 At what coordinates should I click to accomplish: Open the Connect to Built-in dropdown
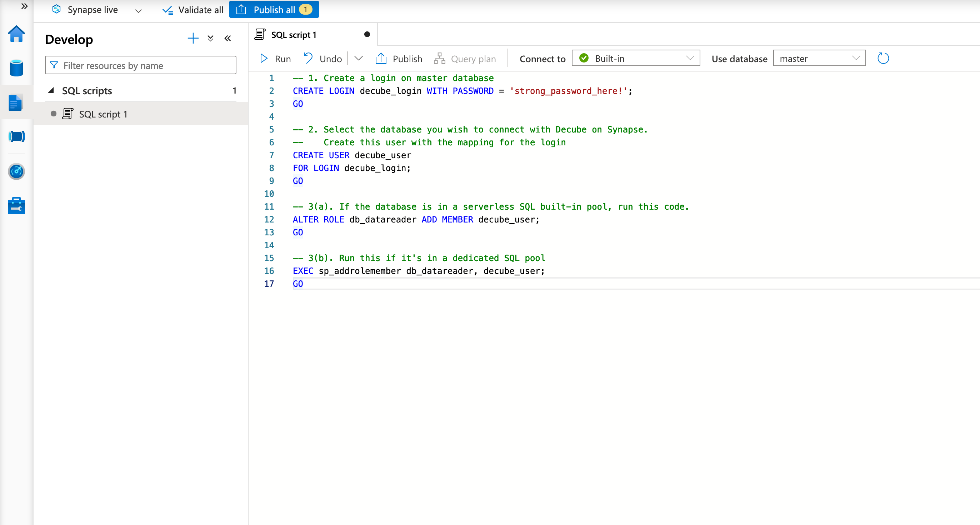[635, 58]
